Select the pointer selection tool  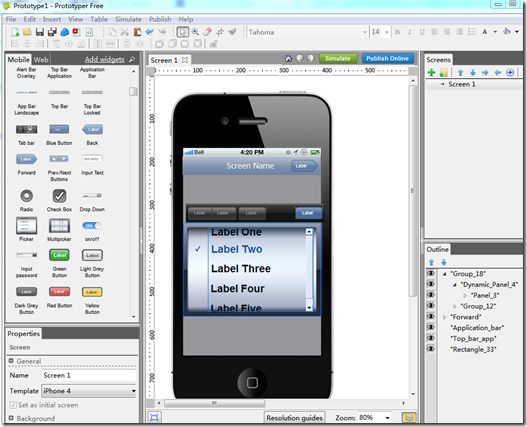pyautogui.click(x=183, y=32)
